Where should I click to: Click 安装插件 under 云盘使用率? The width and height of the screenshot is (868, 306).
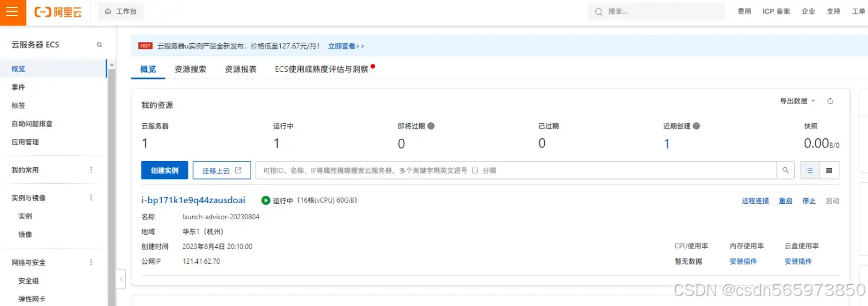click(798, 261)
